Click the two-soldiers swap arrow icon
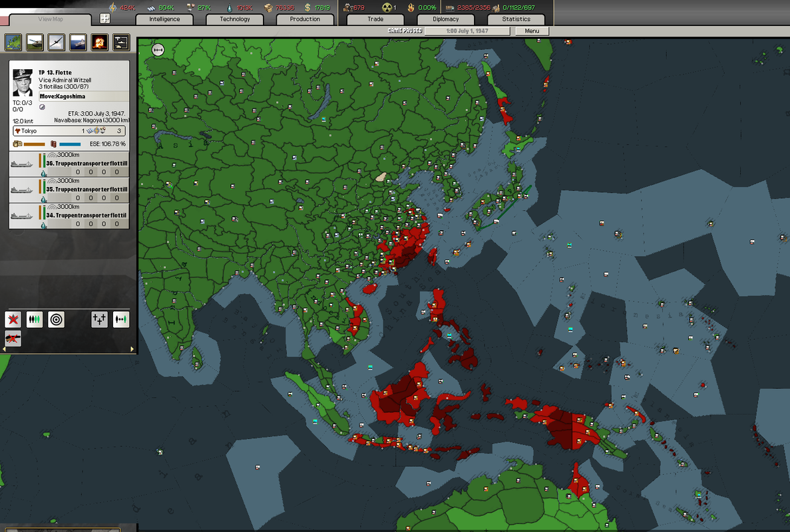Viewport: 790px width, 532px height. [x=121, y=319]
